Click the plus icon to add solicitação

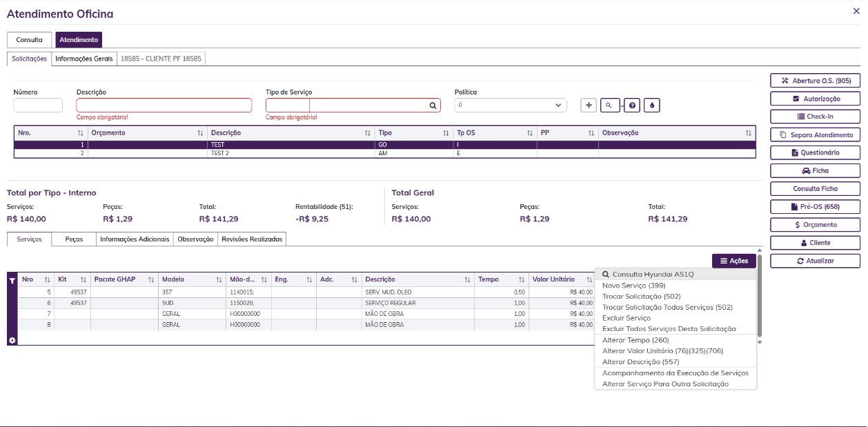[x=589, y=105]
